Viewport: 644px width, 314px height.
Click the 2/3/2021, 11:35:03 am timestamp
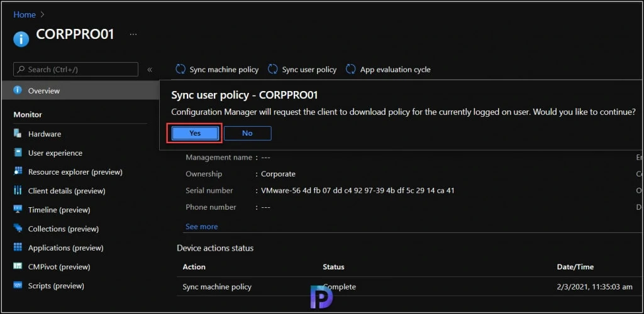[x=595, y=287]
